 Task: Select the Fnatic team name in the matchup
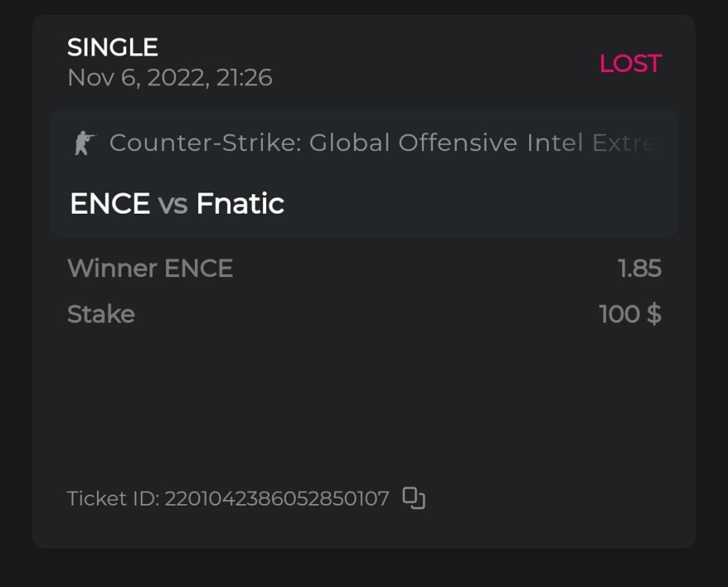240,203
